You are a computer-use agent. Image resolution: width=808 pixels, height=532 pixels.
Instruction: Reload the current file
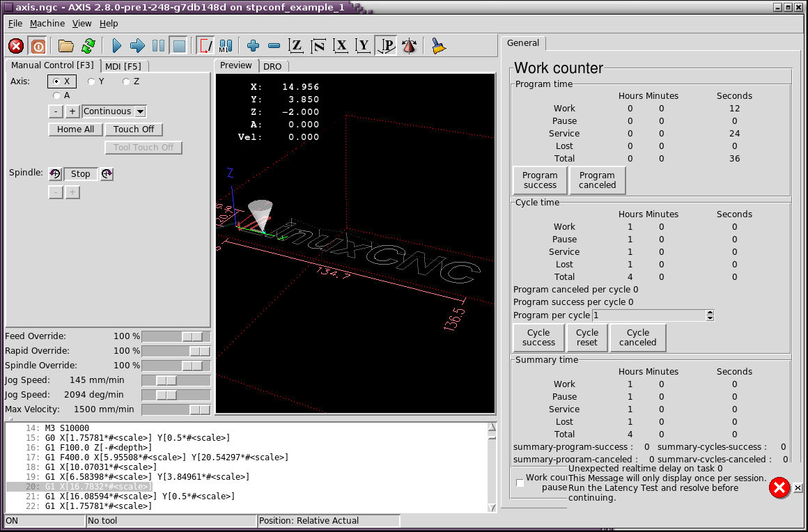click(x=88, y=46)
